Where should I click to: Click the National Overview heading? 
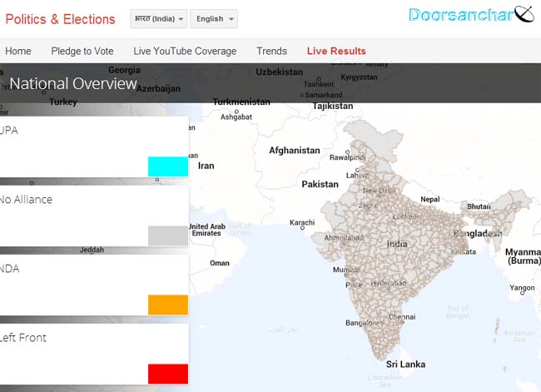coord(73,83)
